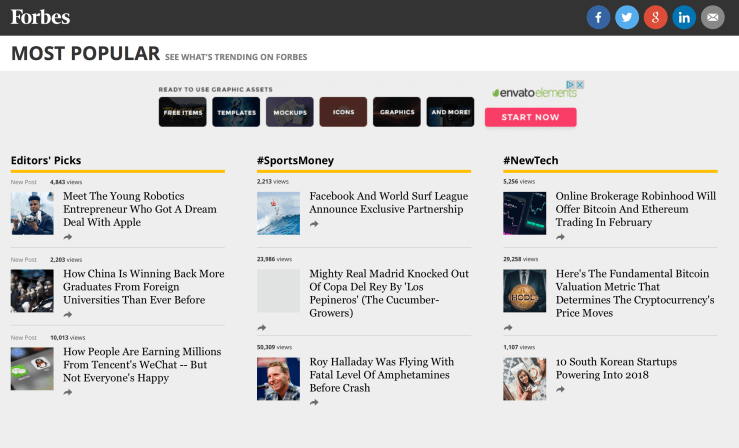Click share arrow under Real Madrid article
This screenshot has height=448, width=739.
262,327
